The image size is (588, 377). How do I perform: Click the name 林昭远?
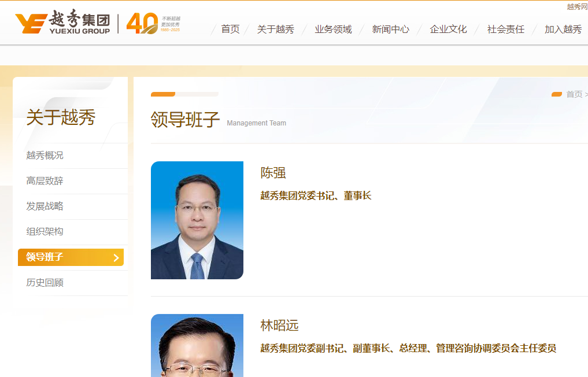coord(279,325)
